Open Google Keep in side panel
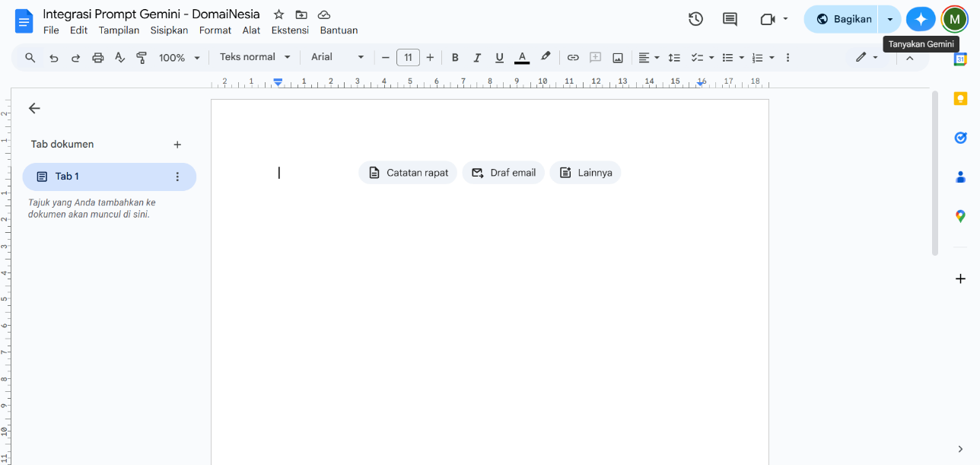The height and width of the screenshot is (465, 980). [960, 98]
